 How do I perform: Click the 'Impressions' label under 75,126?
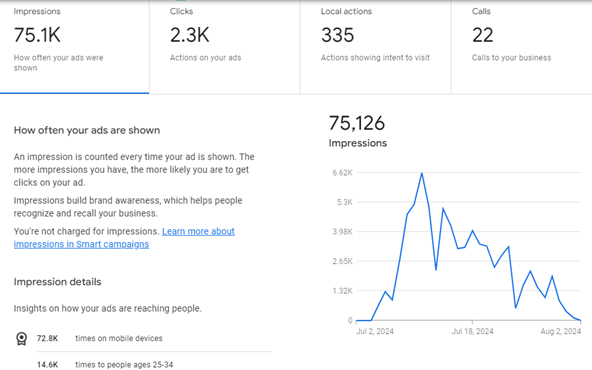(x=358, y=143)
